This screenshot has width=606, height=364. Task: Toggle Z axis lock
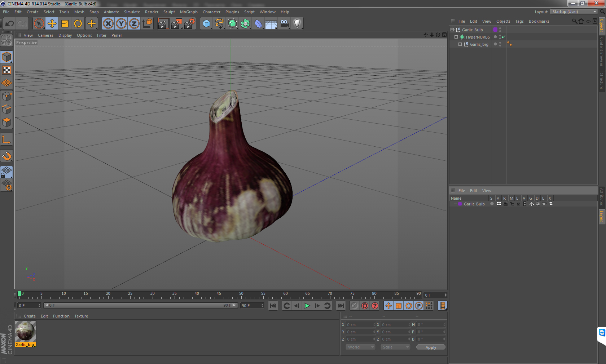[x=134, y=24]
